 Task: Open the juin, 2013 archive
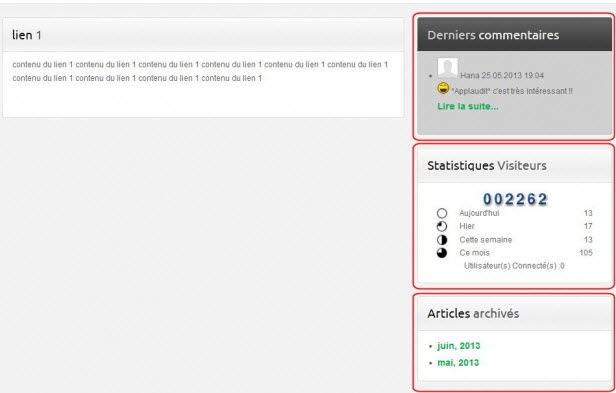point(459,346)
